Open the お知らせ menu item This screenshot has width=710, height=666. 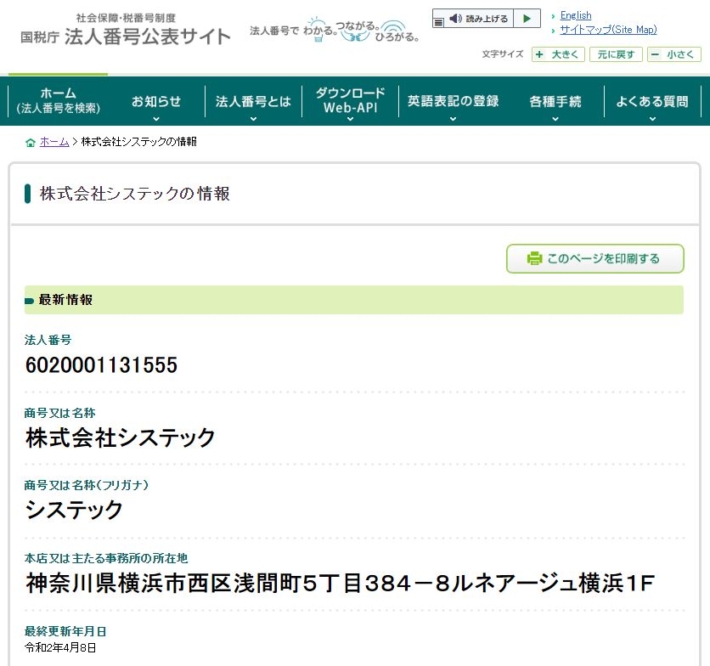tap(156, 101)
